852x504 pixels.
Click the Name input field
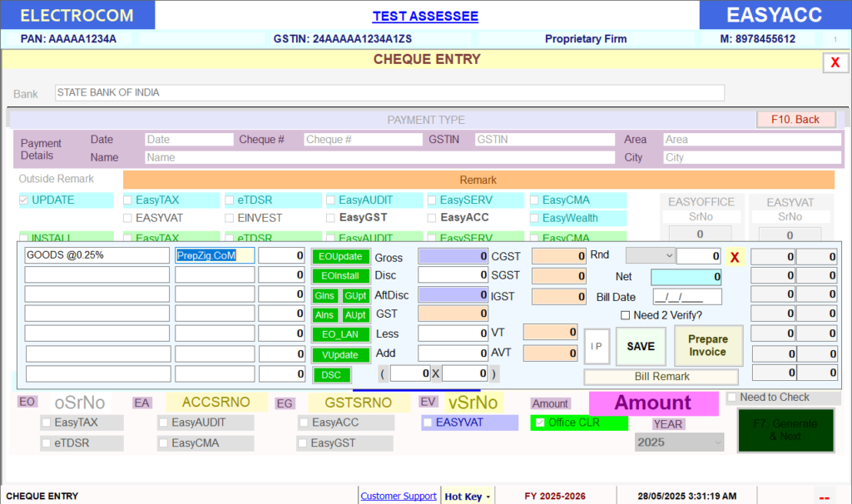pos(379,157)
